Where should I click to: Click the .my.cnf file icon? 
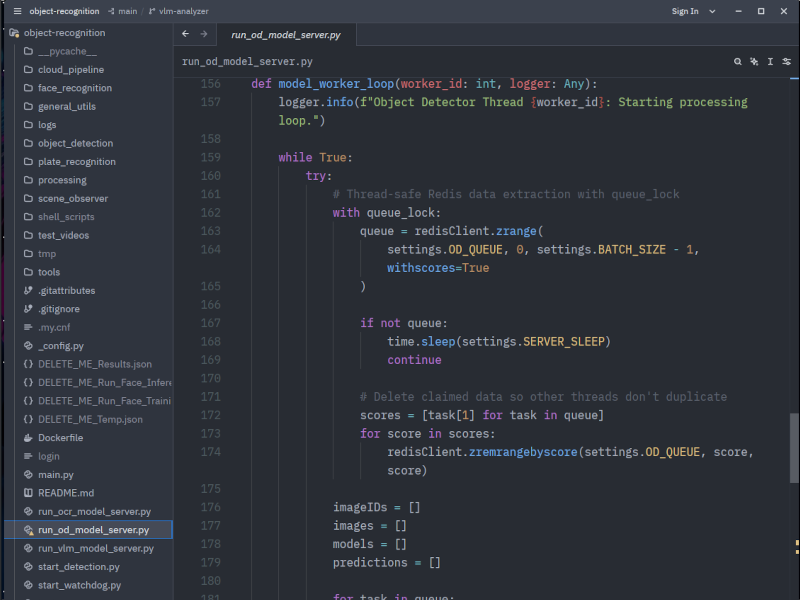pyautogui.click(x=29, y=327)
